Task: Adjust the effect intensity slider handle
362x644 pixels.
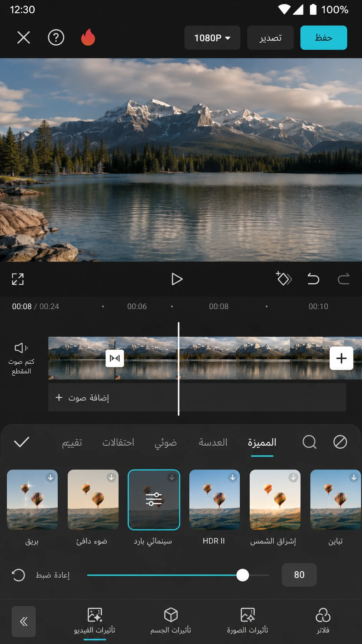Action: point(242,575)
